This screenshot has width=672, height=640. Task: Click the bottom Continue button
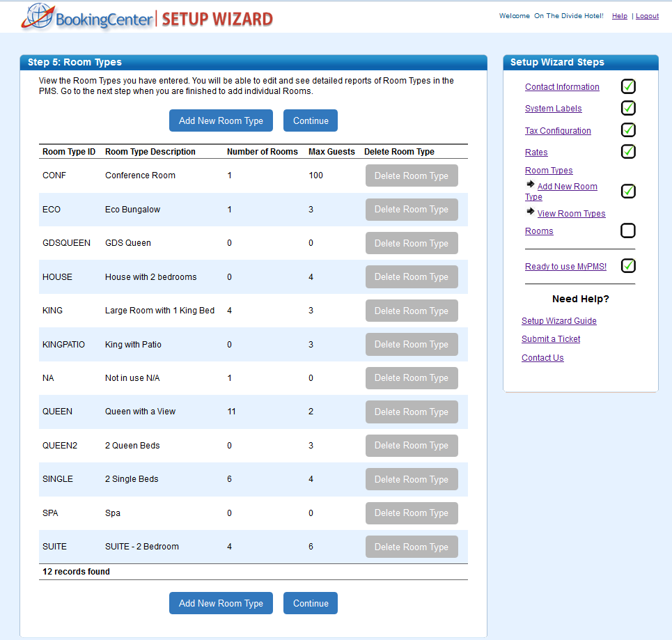pos(311,603)
